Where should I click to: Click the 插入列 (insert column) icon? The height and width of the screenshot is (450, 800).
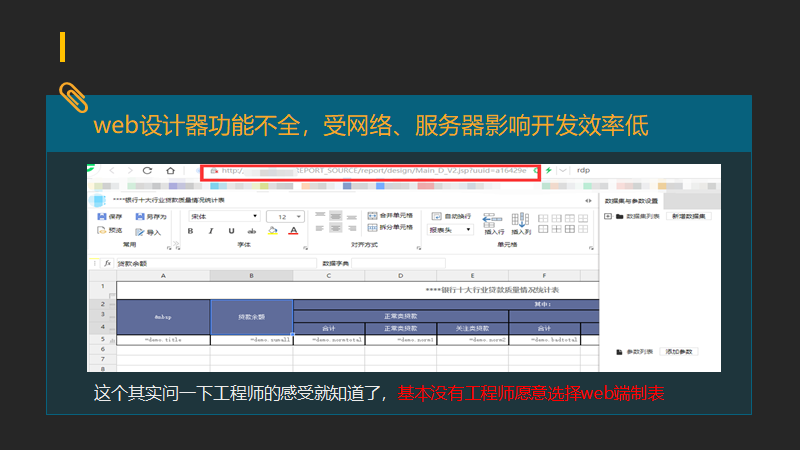521,224
